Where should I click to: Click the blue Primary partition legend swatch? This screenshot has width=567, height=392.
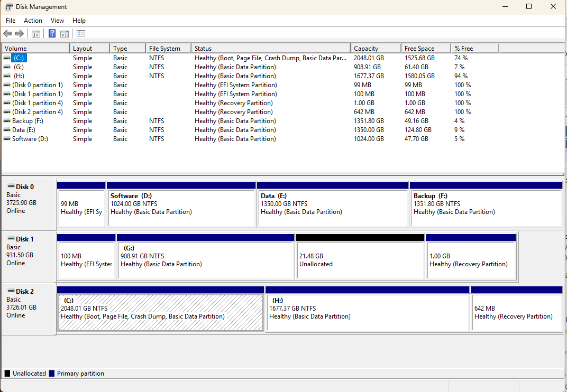point(52,374)
